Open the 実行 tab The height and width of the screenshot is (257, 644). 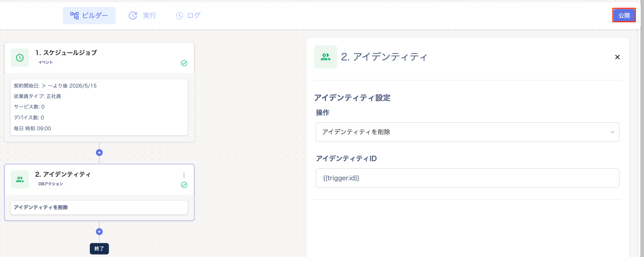pyautogui.click(x=142, y=16)
